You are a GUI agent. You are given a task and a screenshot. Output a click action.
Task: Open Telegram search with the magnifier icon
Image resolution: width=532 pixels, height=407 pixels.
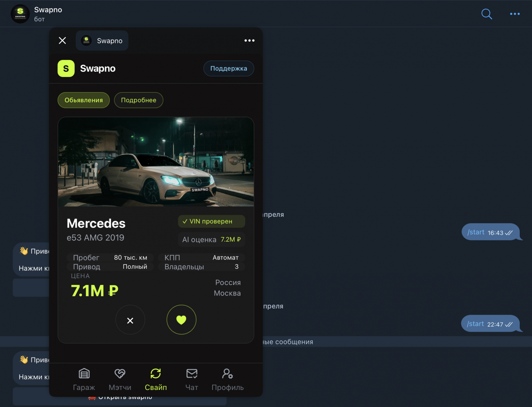[487, 14]
